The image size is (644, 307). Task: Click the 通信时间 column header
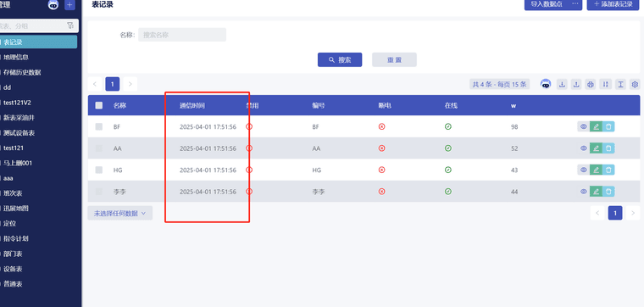(192, 105)
